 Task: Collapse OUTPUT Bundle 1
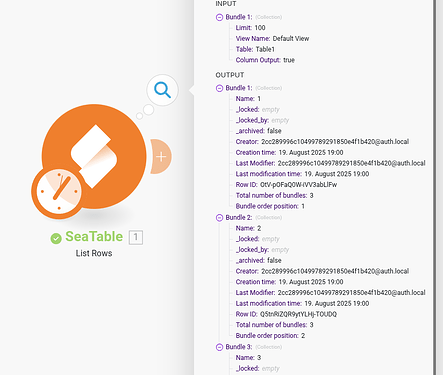219,88
